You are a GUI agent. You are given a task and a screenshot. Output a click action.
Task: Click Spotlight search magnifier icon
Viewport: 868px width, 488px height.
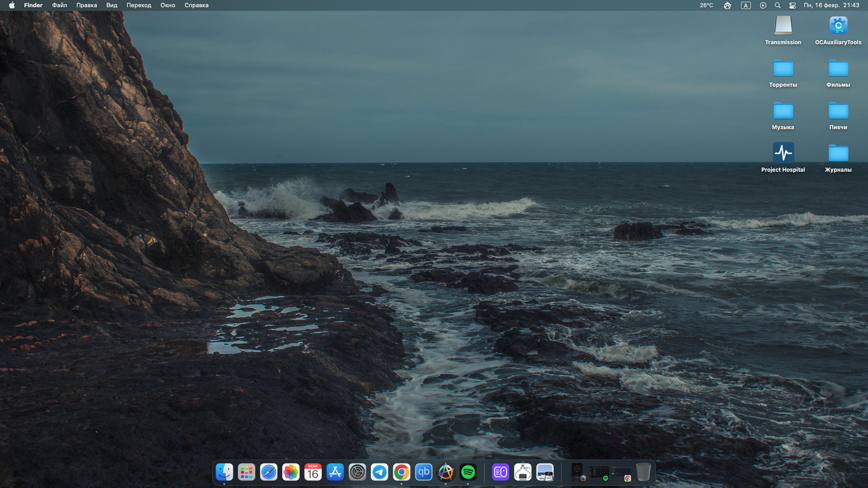click(778, 5)
